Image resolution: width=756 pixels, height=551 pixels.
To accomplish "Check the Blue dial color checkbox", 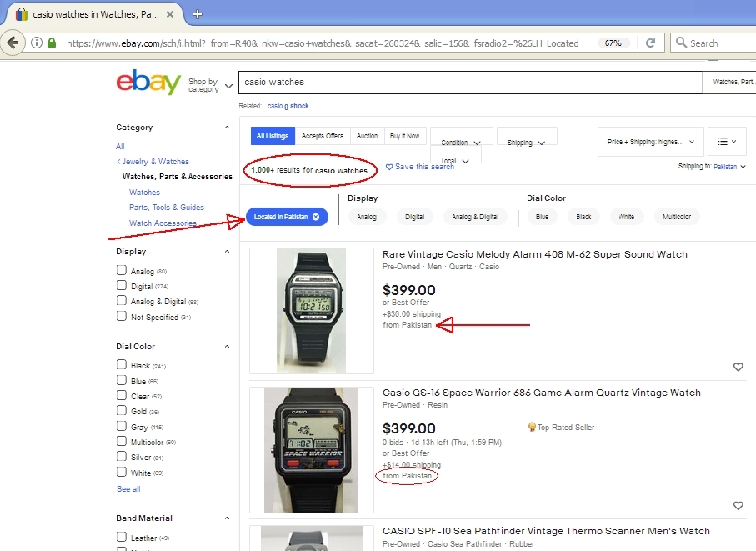I will tap(122, 380).
